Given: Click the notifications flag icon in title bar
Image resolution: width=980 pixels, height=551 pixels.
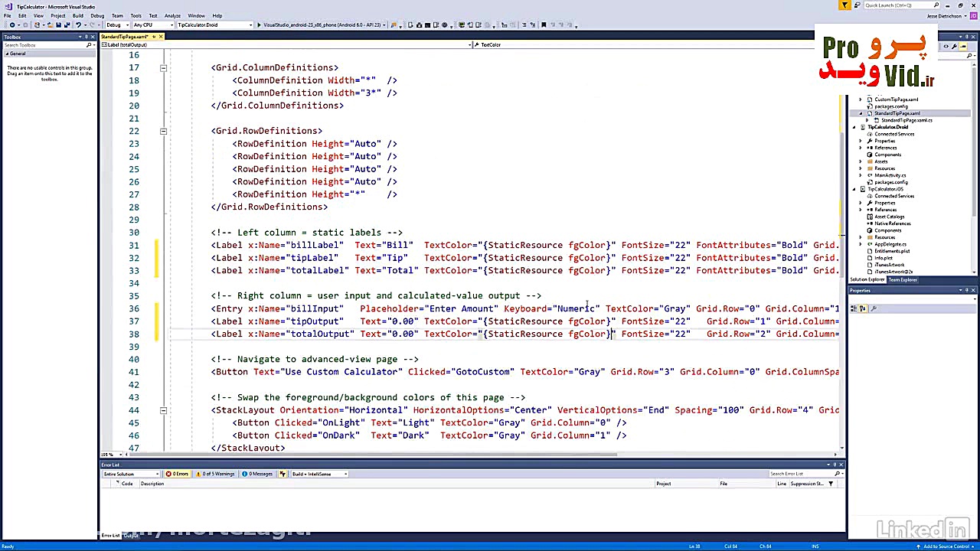Looking at the screenshot, I should (844, 5).
